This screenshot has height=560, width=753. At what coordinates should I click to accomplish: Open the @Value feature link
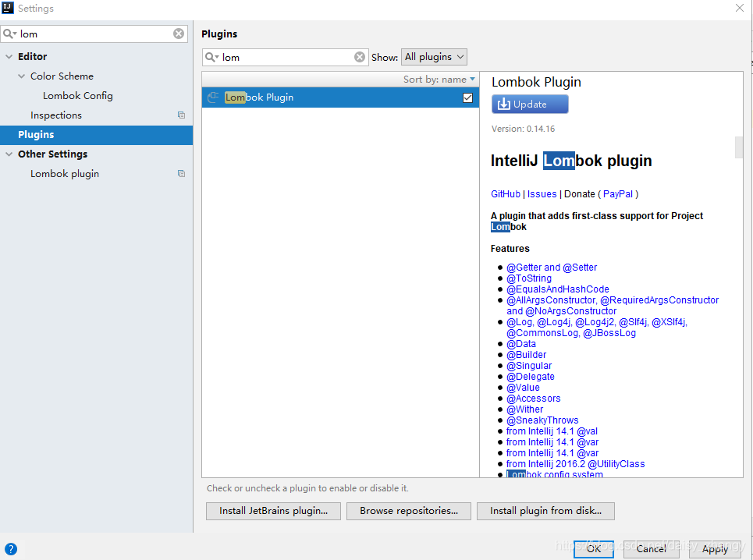click(523, 388)
